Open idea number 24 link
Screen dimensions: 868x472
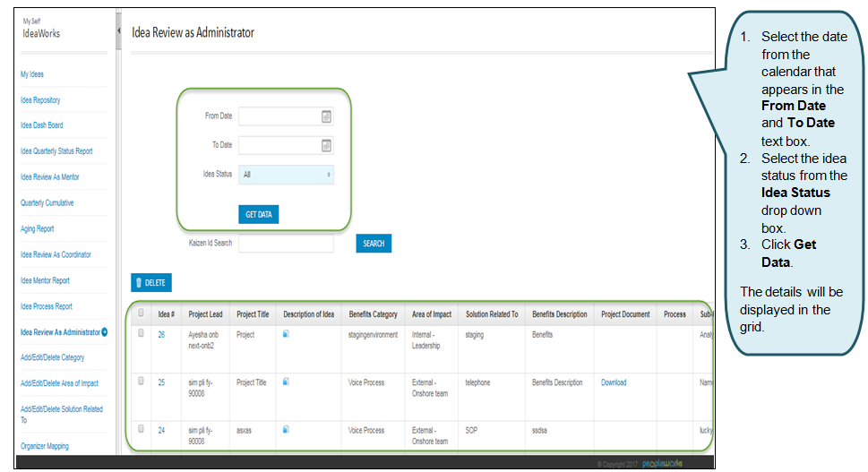[161, 430]
